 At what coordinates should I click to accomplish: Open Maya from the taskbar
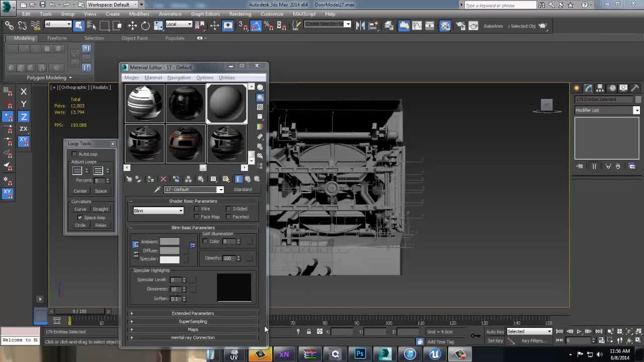coord(385,354)
